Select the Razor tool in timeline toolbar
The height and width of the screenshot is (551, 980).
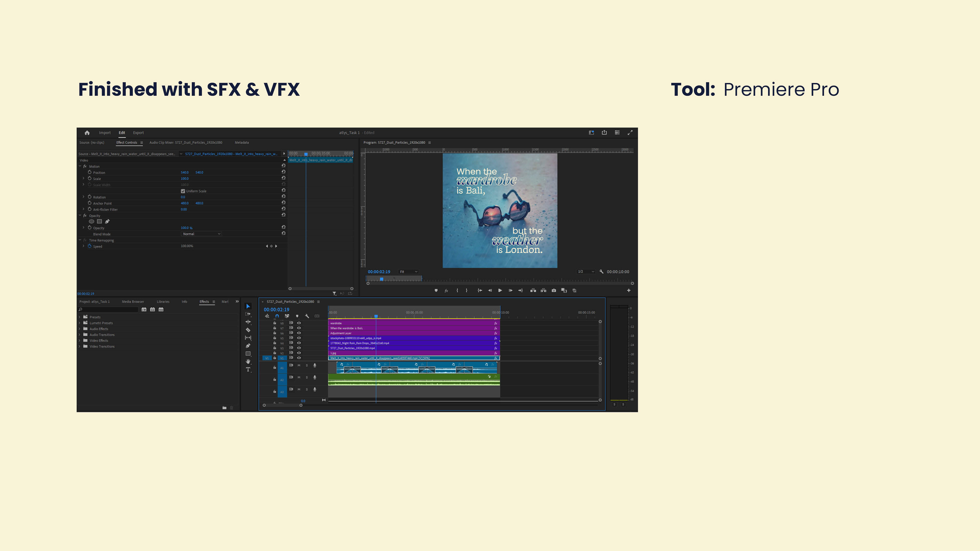point(248,330)
